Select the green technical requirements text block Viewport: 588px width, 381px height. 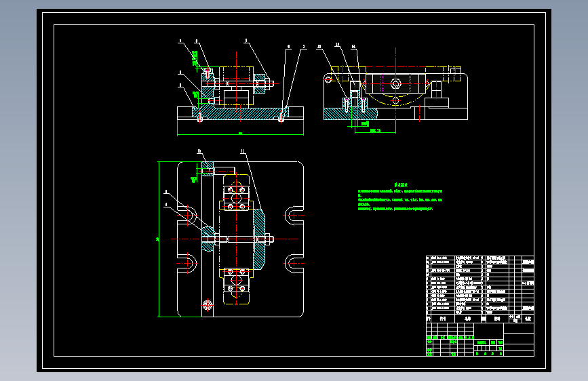coord(400,197)
